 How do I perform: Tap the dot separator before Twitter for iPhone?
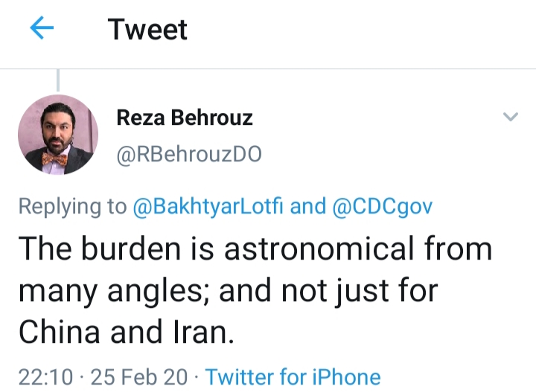197,377
